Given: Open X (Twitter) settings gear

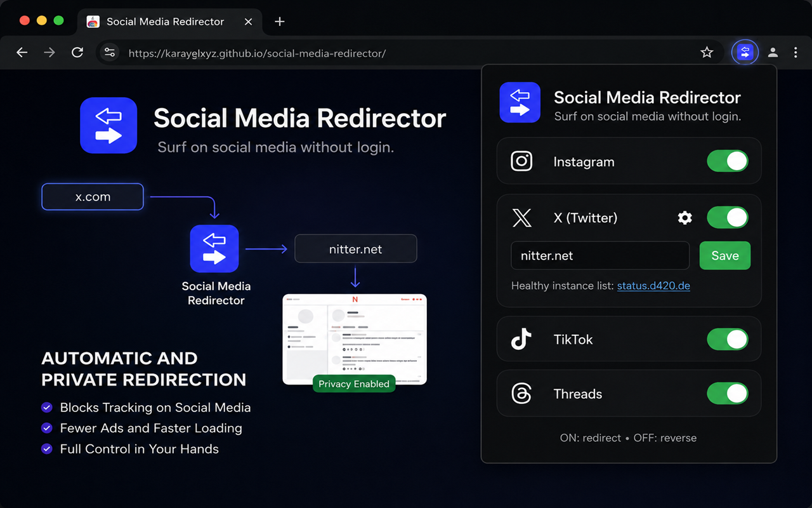Looking at the screenshot, I should click(x=684, y=218).
